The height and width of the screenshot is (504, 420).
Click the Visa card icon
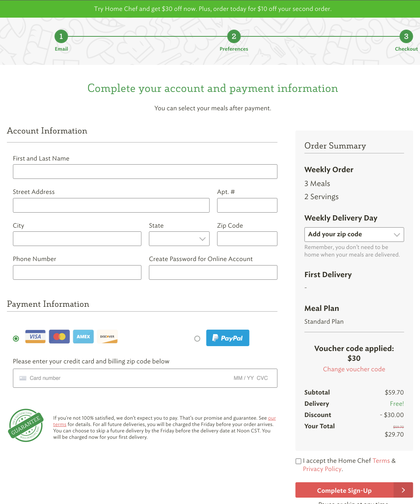(35, 336)
